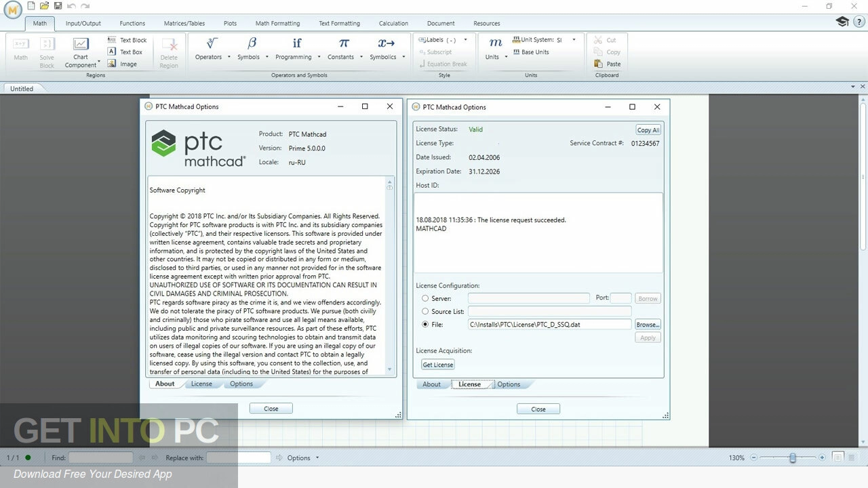
Task: Create a new worksheet from quick access
Action: (31, 6)
